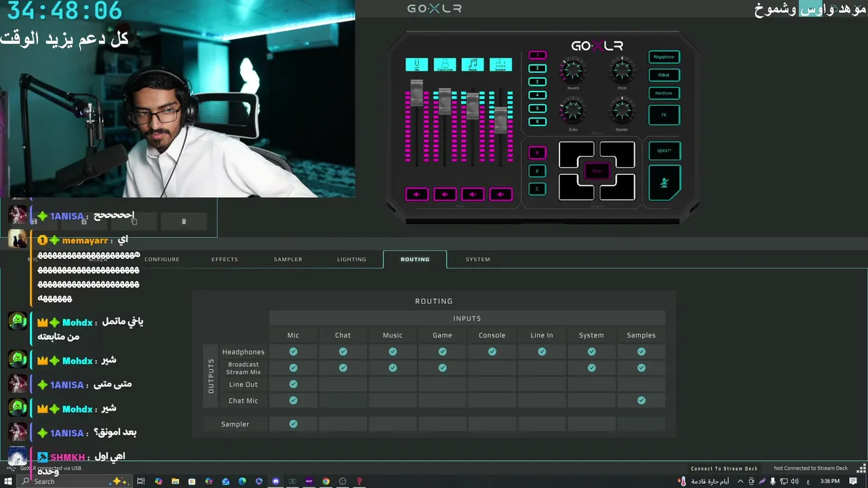Mute the first fader channel (Mic)
Image resolution: width=868 pixels, height=488 pixels.
[x=417, y=195]
